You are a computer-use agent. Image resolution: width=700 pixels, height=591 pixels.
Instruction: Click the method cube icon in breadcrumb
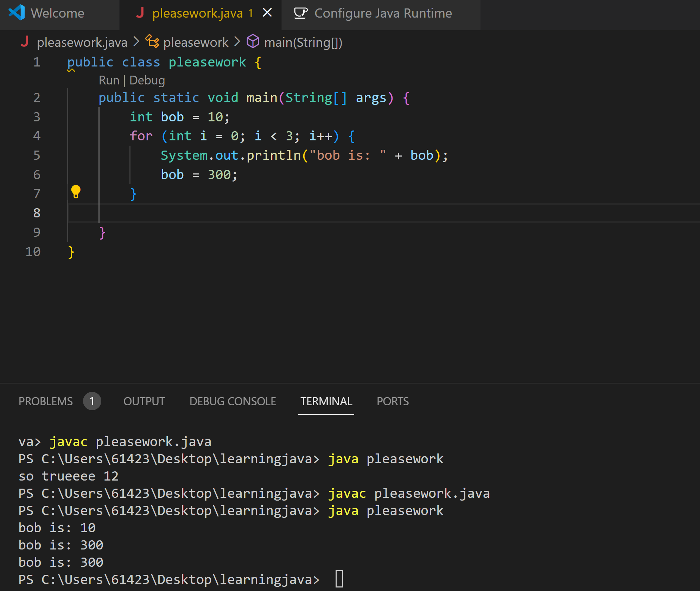(x=253, y=42)
